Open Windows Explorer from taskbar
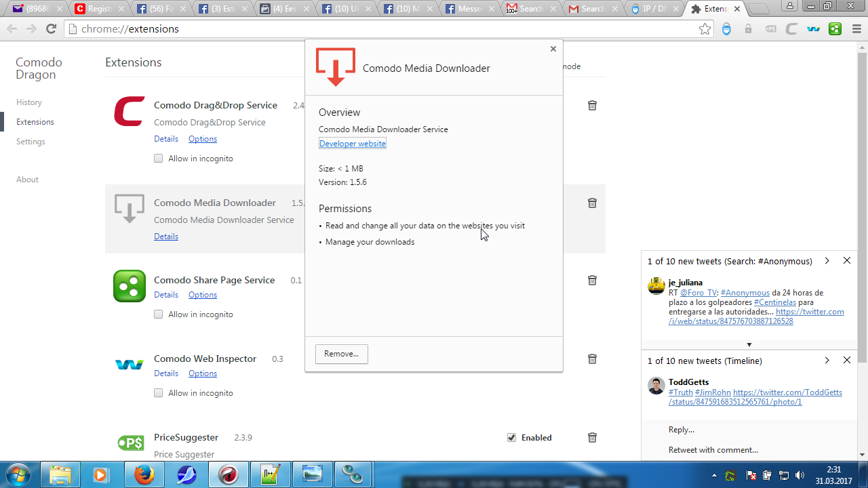 [60, 475]
